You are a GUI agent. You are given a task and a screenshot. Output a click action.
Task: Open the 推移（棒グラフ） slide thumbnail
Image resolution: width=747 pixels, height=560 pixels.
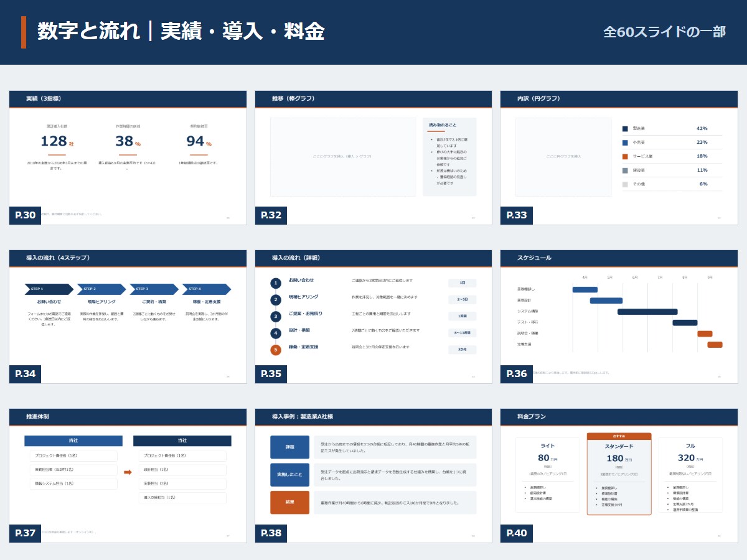pos(374,157)
